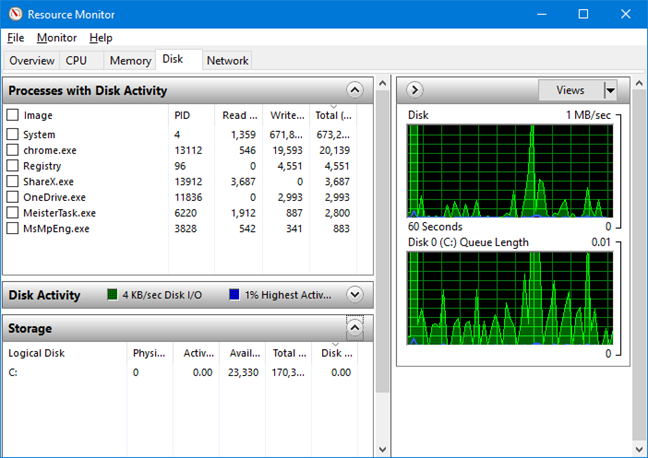Sort by Total column header in processes
This screenshot has height=458, width=648.
(333, 115)
